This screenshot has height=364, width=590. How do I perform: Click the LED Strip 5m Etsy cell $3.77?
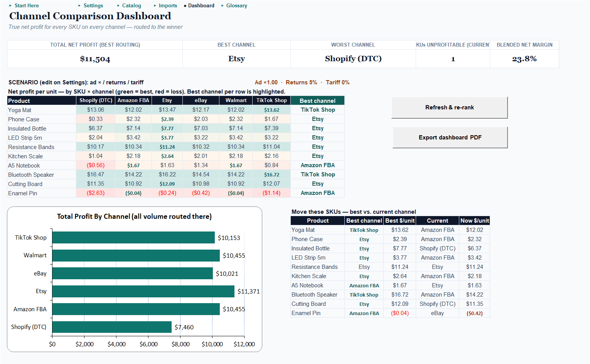pyautogui.click(x=167, y=138)
